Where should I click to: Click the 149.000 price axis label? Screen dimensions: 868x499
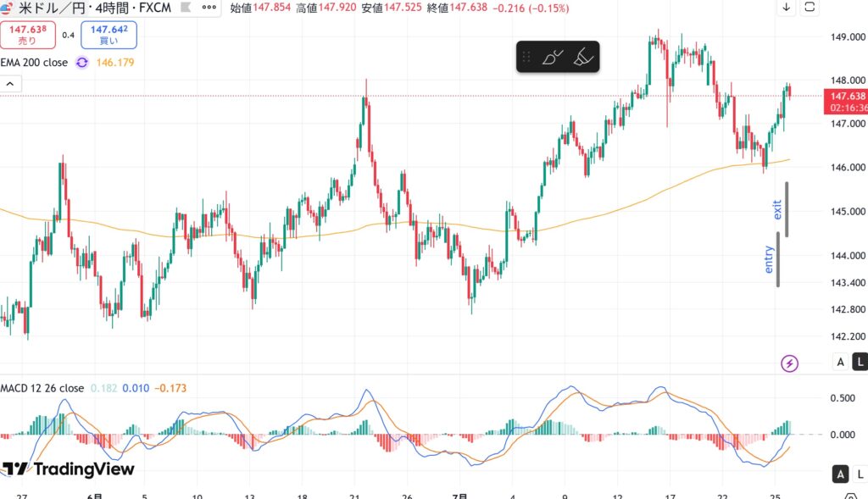pyautogui.click(x=848, y=37)
